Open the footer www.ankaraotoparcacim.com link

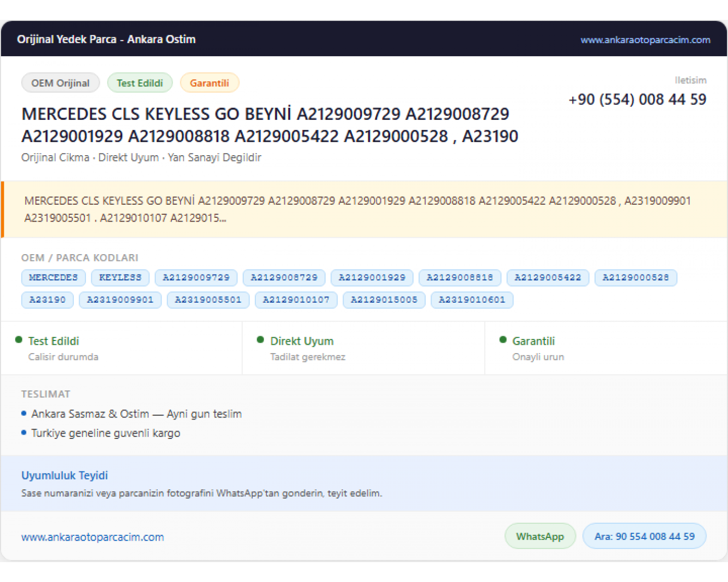(93, 537)
